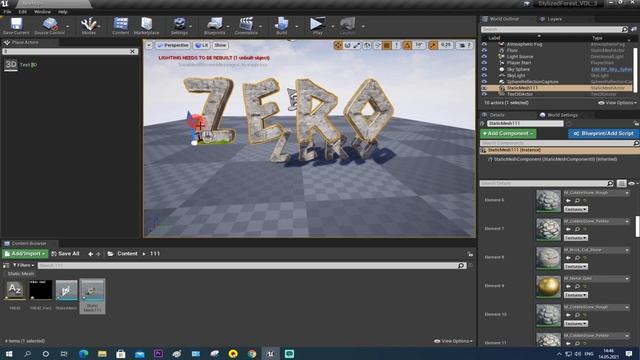Open the Window menu
The height and width of the screenshot is (360, 640).
42,12
